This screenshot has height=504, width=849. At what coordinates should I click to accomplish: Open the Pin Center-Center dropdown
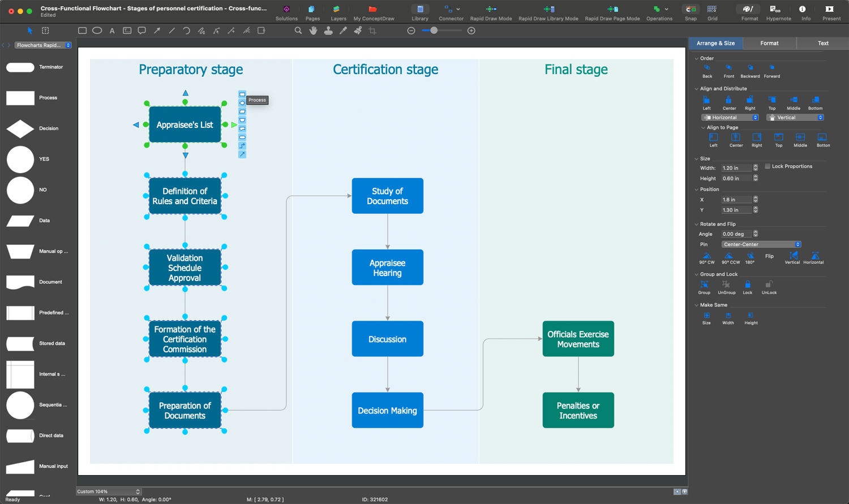(761, 244)
